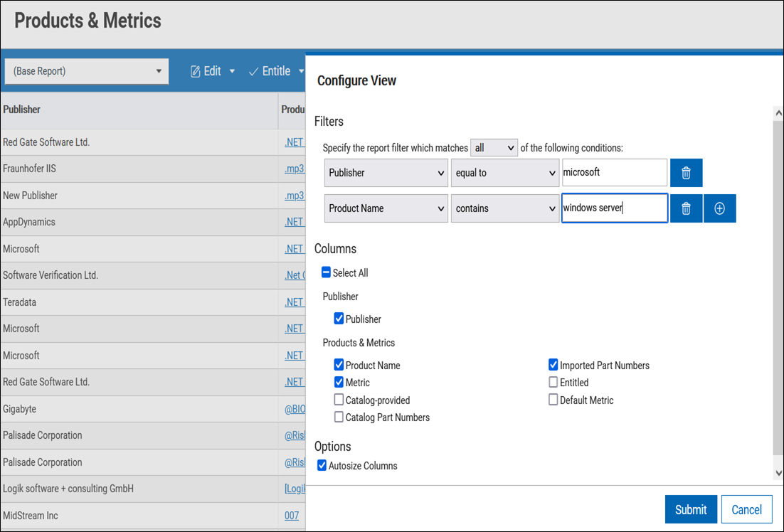Check the Catalog Part Numbers checkbox

pos(339,417)
